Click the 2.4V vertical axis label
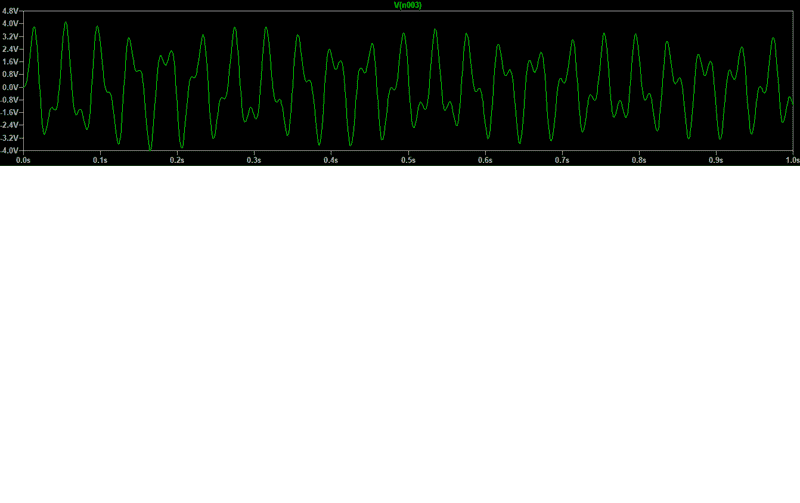This screenshot has height=503, width=800. (11, 49)
